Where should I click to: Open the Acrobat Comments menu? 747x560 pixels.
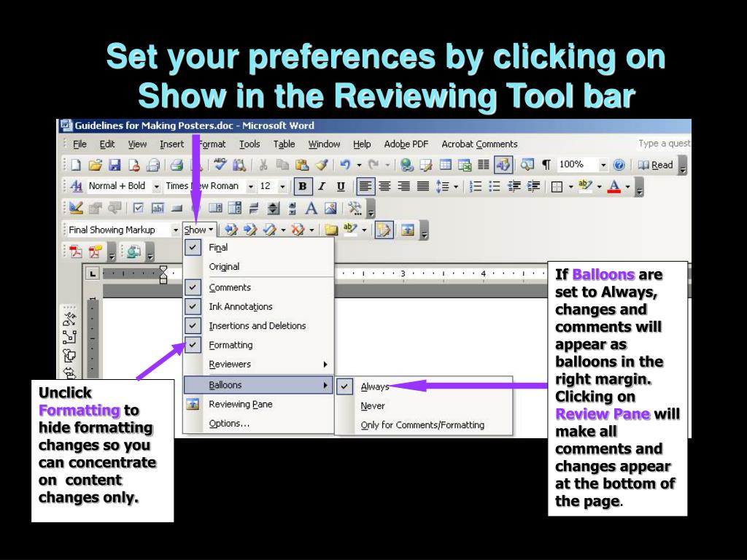[x=479, y=144]
